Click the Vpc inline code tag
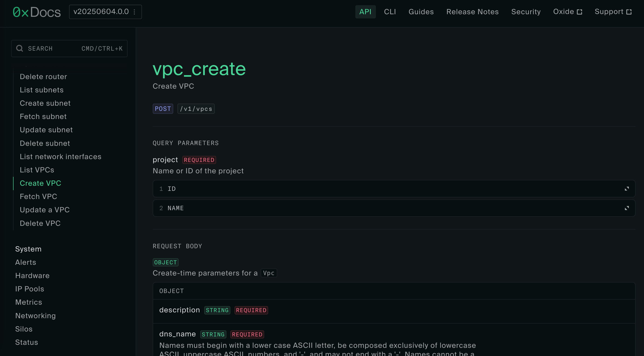This screenshot has width=644, height=356. click(x=269, y=273)
